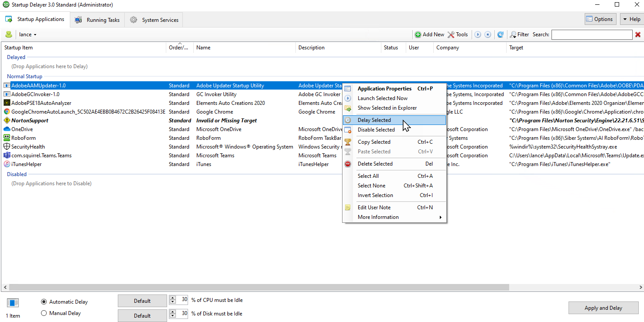The width and height of the screenshot is (644, 322).
Task: Select the Manual Delay radio button
Action: point(44,313)
